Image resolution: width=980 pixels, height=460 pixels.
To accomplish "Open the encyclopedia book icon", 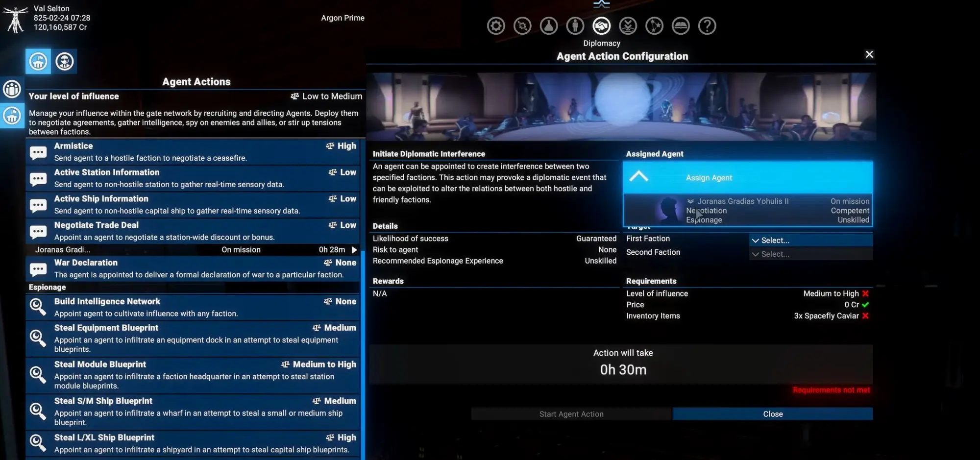I will click(x=681, y=25).
